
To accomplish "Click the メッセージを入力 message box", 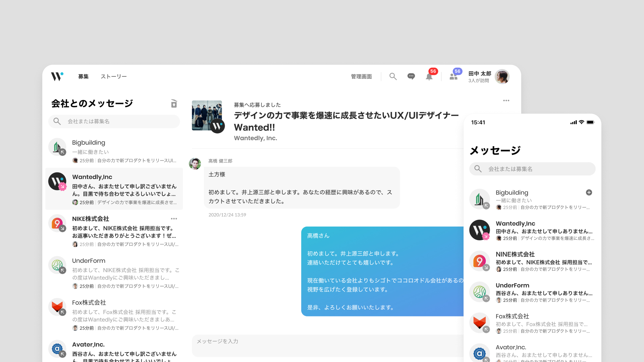I will click(x=327, y=346).
